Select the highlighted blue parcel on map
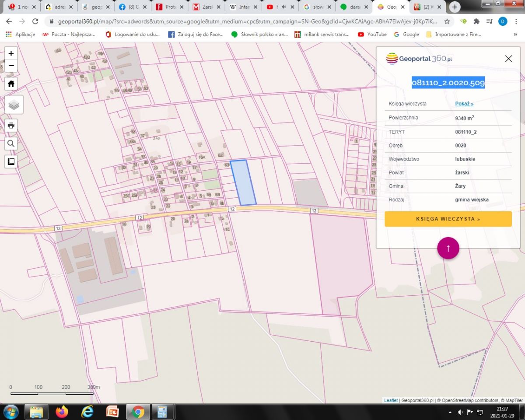The height and width of the screenshot is (420, 525). click(244, 183)
